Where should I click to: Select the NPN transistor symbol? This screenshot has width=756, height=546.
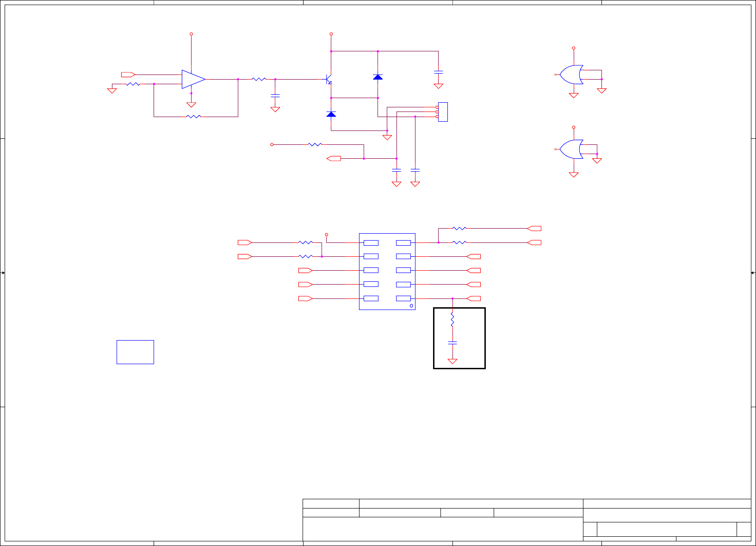329,79
